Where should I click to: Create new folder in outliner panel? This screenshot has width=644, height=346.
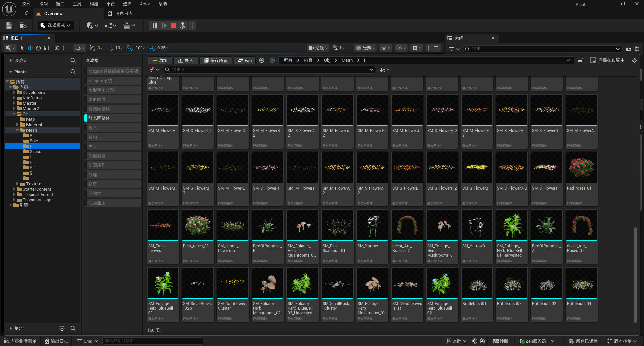[x=628, y=49]
